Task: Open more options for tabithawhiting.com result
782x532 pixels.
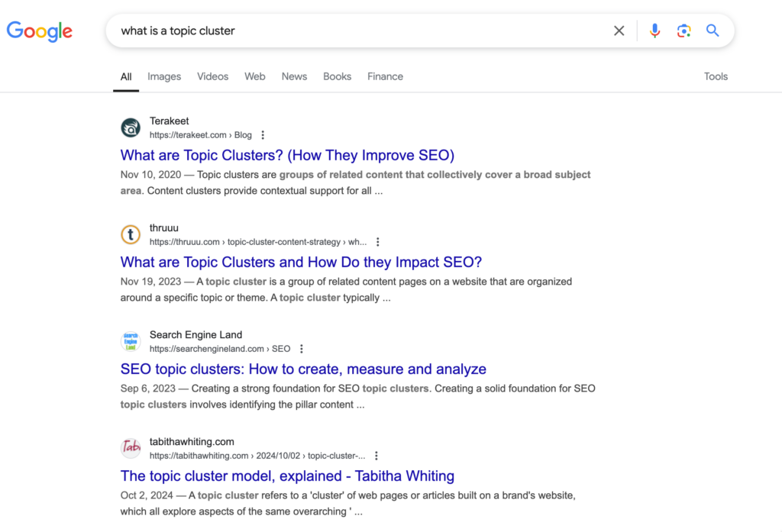Action: [376, 456]
